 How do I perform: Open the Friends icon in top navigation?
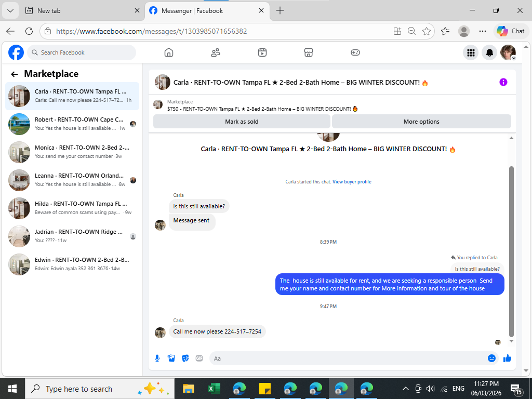click(216, 52)
